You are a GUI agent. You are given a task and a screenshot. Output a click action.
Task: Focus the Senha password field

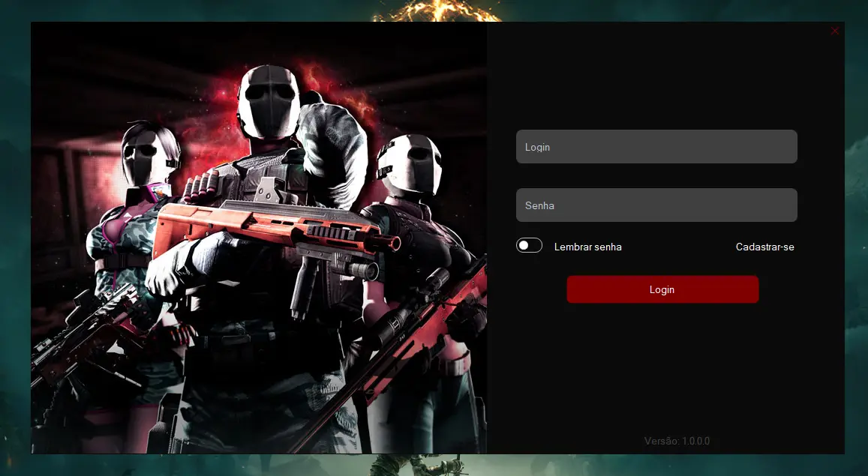(656, 205)
